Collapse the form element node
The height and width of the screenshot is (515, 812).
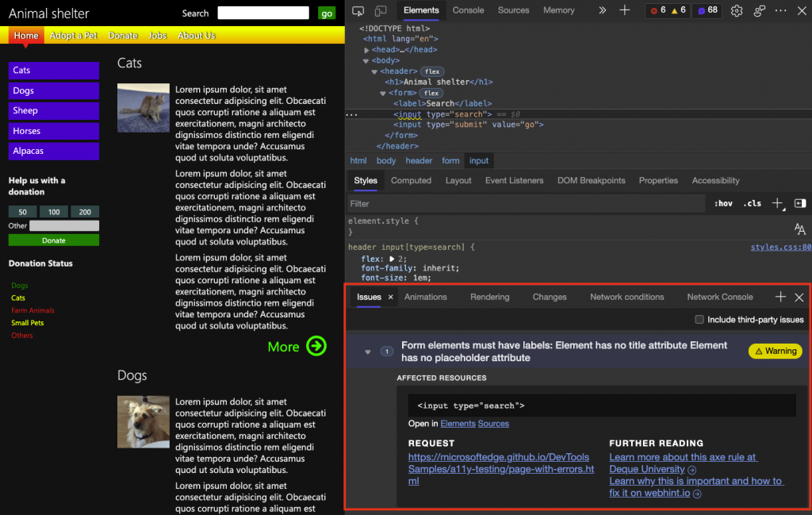pos(383,94)
